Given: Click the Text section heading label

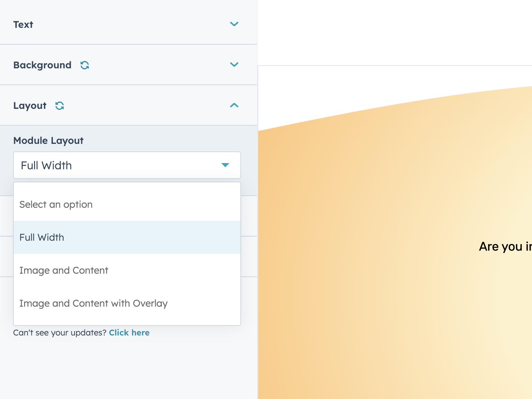Looking at the screenshot, I should (x=23, y=25).
